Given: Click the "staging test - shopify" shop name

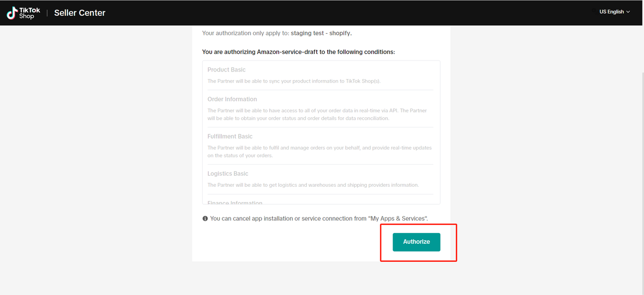Looking at the screenshot, I should [x=321, y=33].
